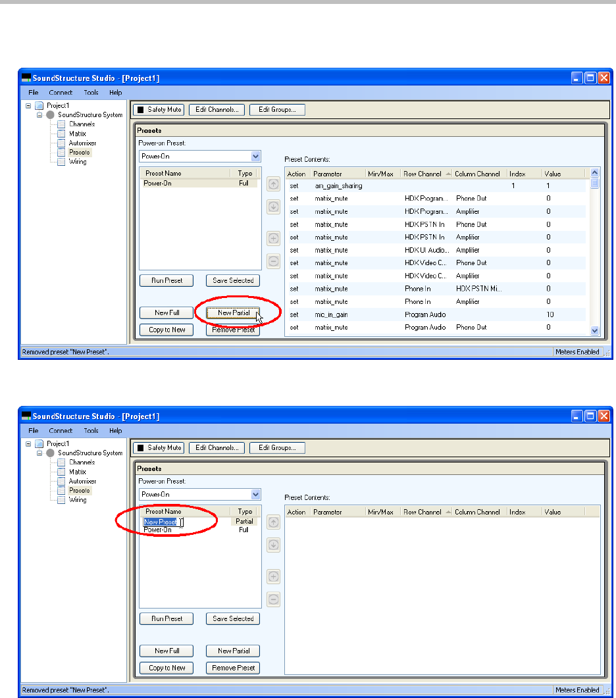Toggle Safety Mute in the lower window
This screenshot has width=616, height=698.
159,448
